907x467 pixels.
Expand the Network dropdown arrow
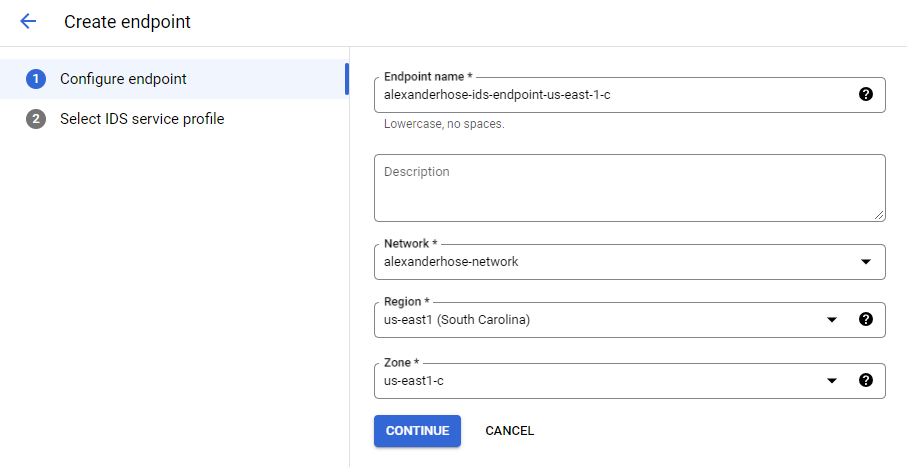865,262
